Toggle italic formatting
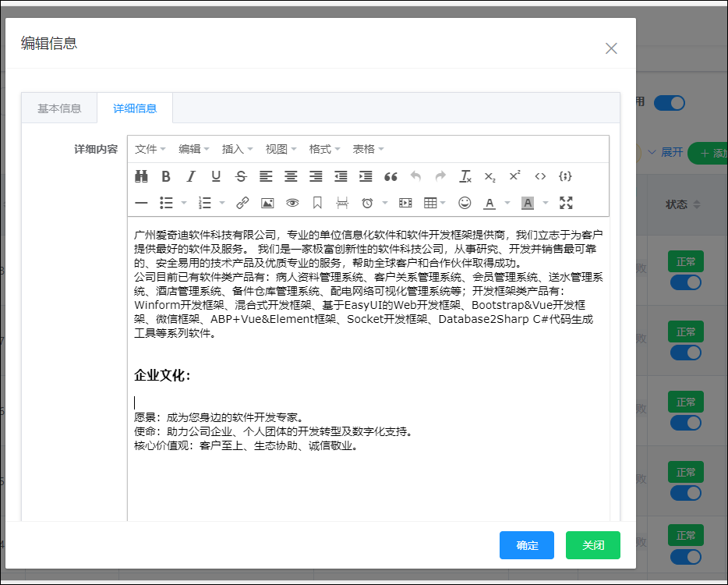This screenshot has width=728, height=585. click(x=191, y=176)
